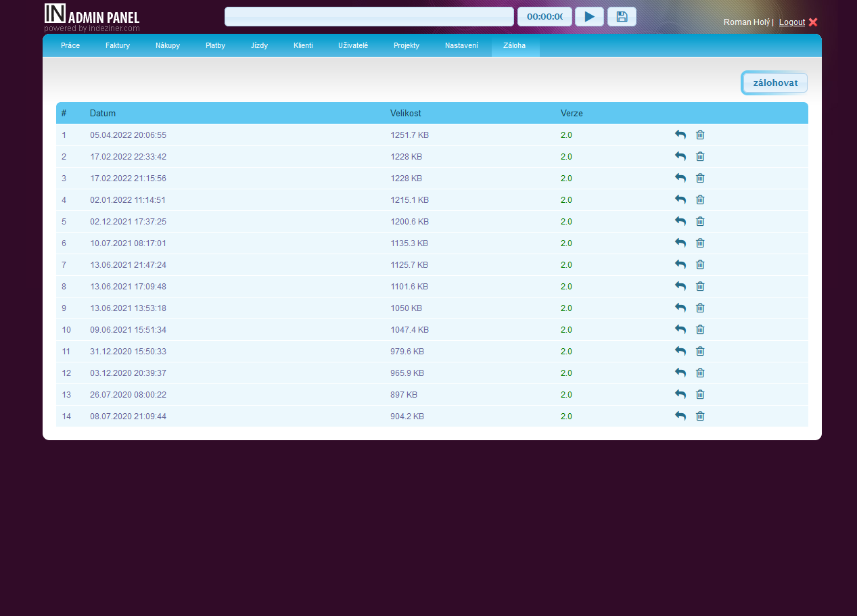Viewport: 857px width, 616px height.
Task: Click the size value 1215.1 KB
Action: pos(409,199)
